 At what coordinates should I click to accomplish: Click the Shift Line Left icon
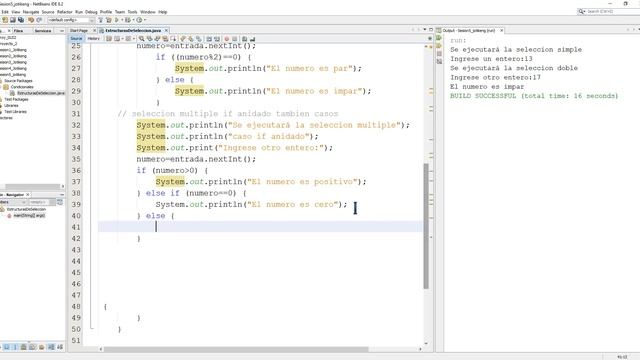[x=209, y=39]
